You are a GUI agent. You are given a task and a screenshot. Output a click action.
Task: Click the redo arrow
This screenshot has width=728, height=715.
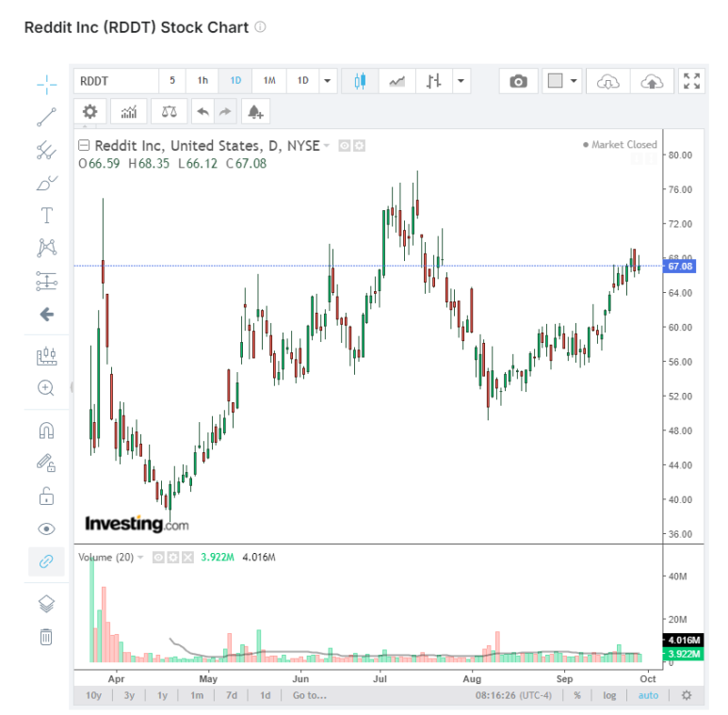225,111
